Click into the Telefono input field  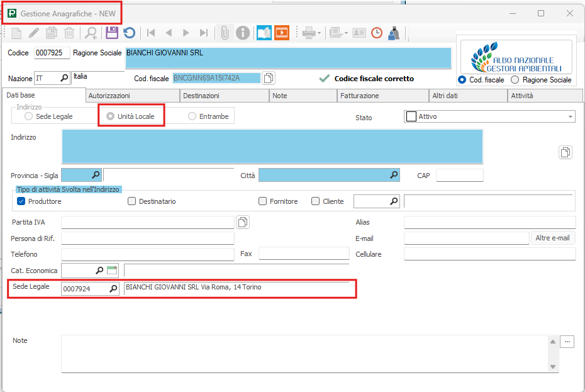147,254
